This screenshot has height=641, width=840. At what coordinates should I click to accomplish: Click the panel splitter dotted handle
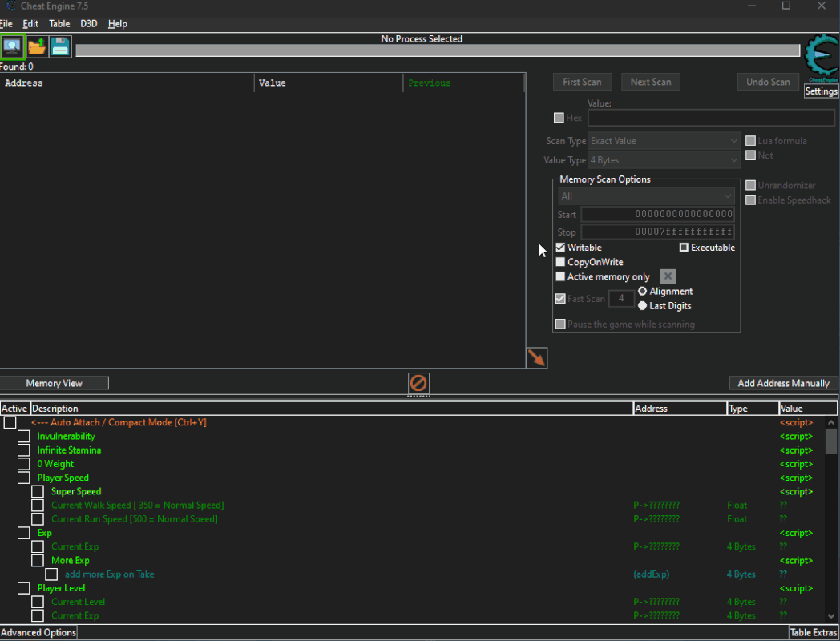pos(418,397)
